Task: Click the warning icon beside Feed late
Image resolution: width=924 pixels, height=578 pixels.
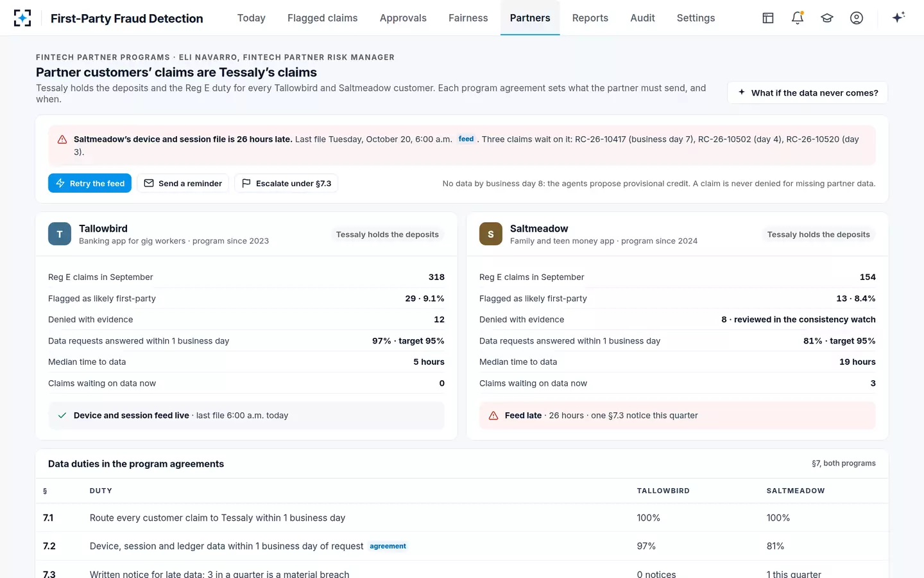Action: point(493,416)
